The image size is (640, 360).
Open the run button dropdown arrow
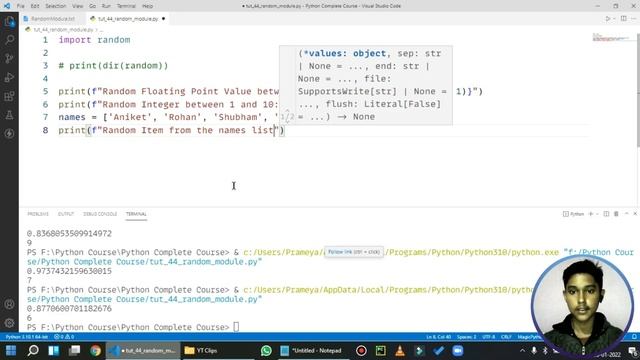tap(614, 19)
